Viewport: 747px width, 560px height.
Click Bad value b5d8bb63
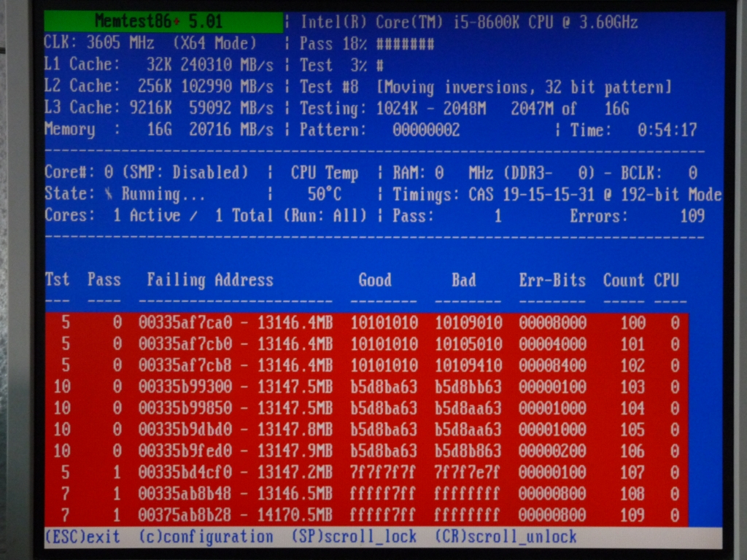coord(468,386)
